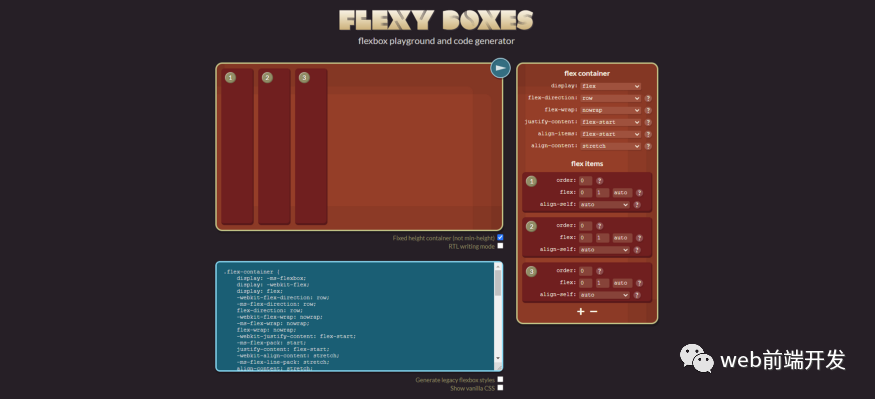875x399 pixels.
Task: Click the 'flex-wrap: nowrap;' code line
Action: 266,330
